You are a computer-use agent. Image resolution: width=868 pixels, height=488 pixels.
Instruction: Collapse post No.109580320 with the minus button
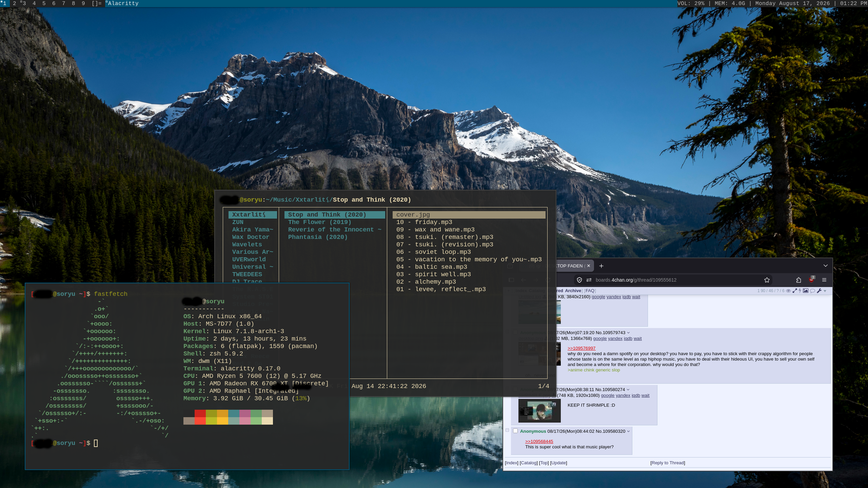507,430
